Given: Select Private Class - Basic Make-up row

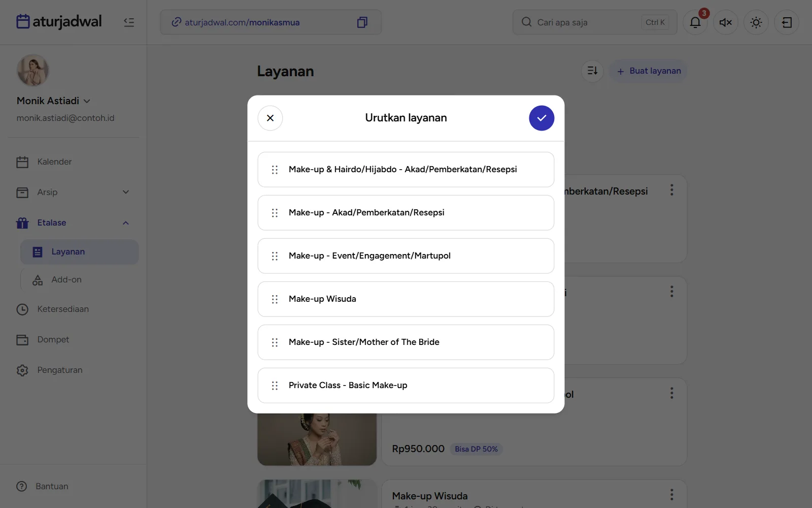Looking at the screenshot, I should 406,386.
